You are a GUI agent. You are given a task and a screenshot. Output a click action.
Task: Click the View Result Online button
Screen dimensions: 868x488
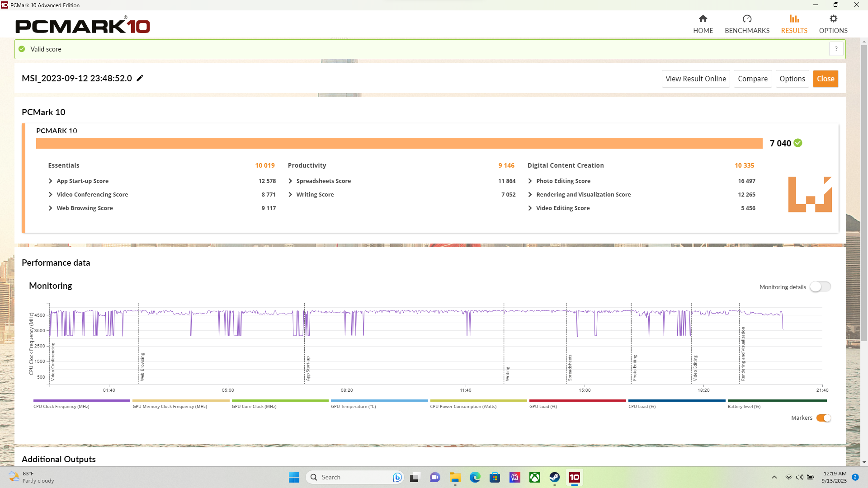tap(695, 79)
